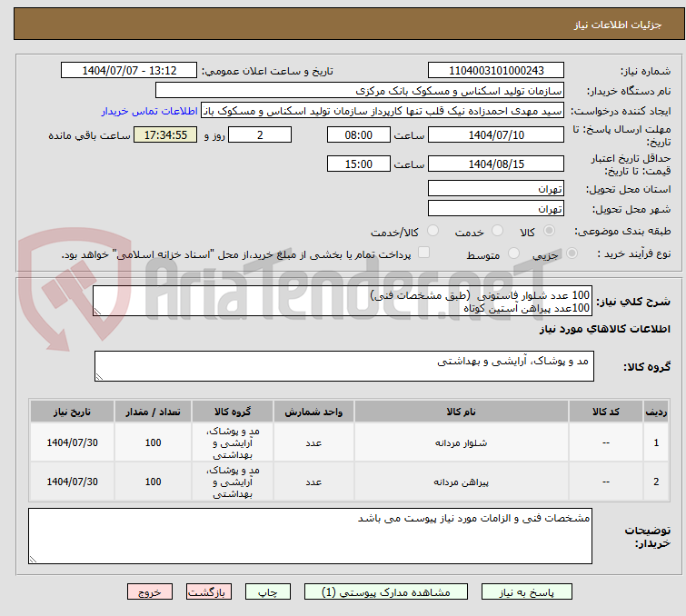Click the deadline time 08:00 field
686x616 pixels.
[358, 134]
